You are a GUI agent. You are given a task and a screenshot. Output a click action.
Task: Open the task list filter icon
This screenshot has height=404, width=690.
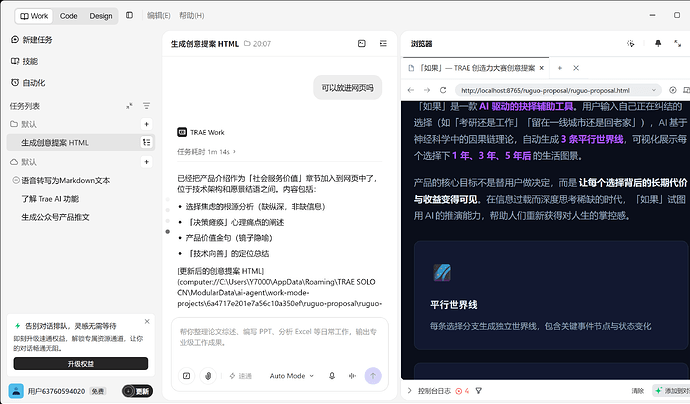point(147,106)
